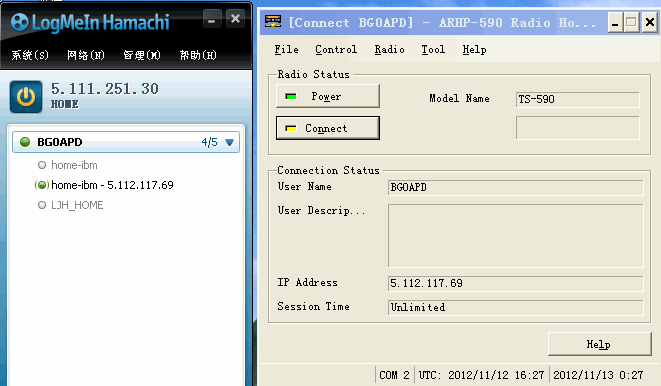Click the IP Address field 5.112.117.69
This screenshot has height=386, width=661.
tap(516, 284)
